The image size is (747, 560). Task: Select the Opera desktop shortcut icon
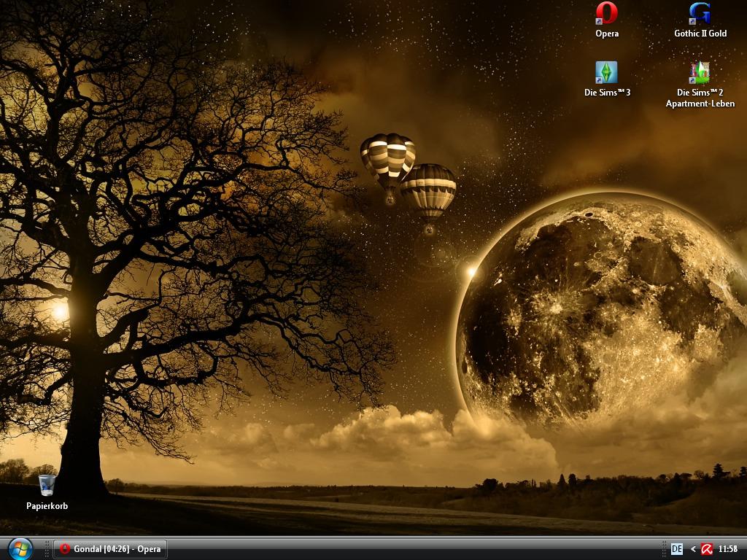[x=606, y=13]
